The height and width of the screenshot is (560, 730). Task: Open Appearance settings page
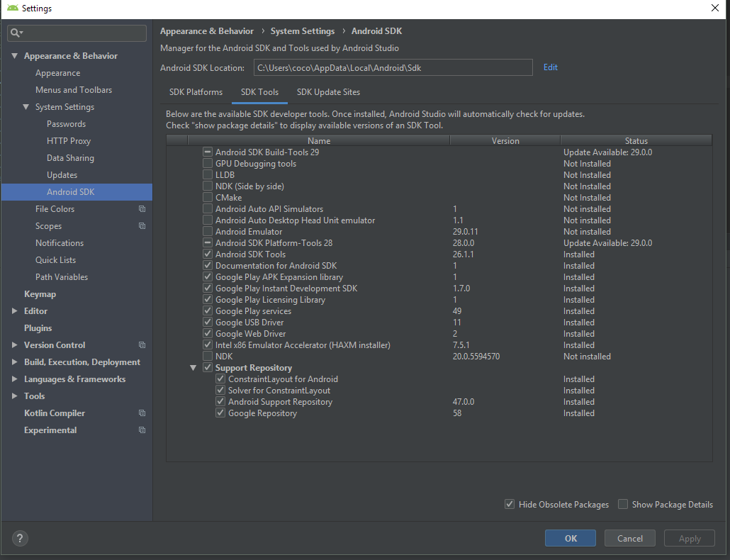57,73
